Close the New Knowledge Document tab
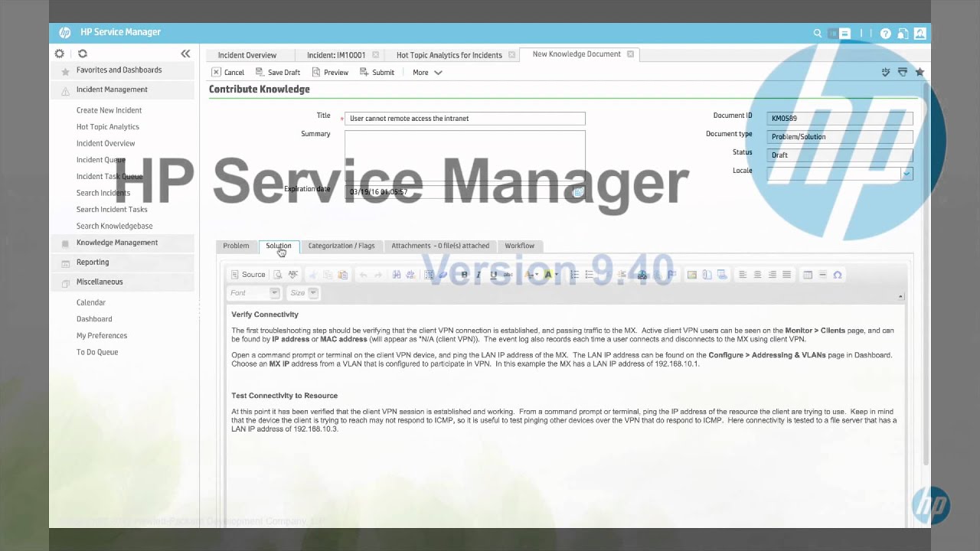 click(630, 54)
